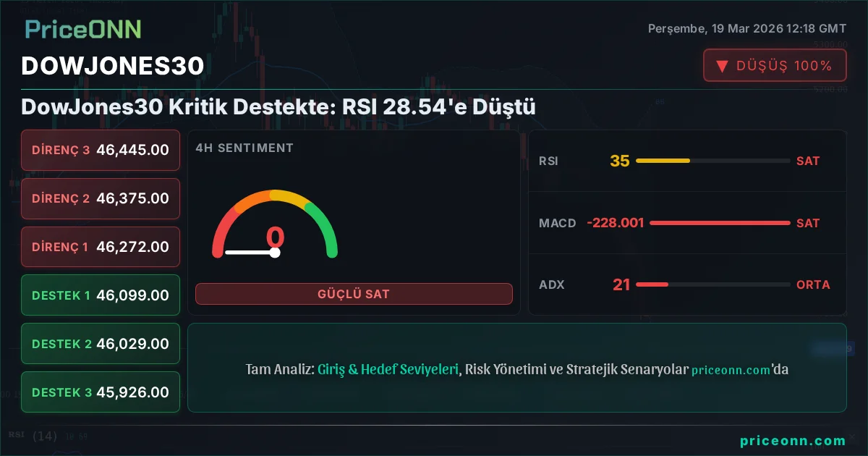Select the 4H SENTIMENT panel header
The image size is (868, 456).
point(244,148)
